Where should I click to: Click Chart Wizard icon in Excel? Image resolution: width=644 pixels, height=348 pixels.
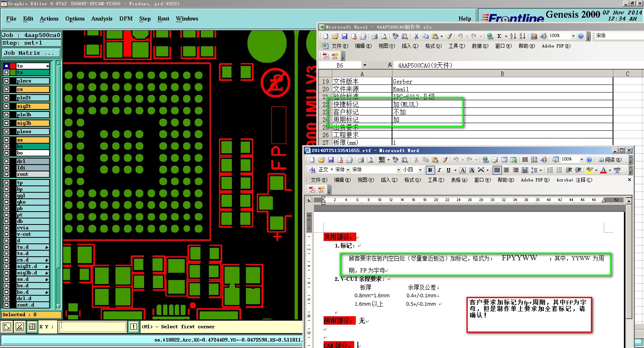point(534,36)
